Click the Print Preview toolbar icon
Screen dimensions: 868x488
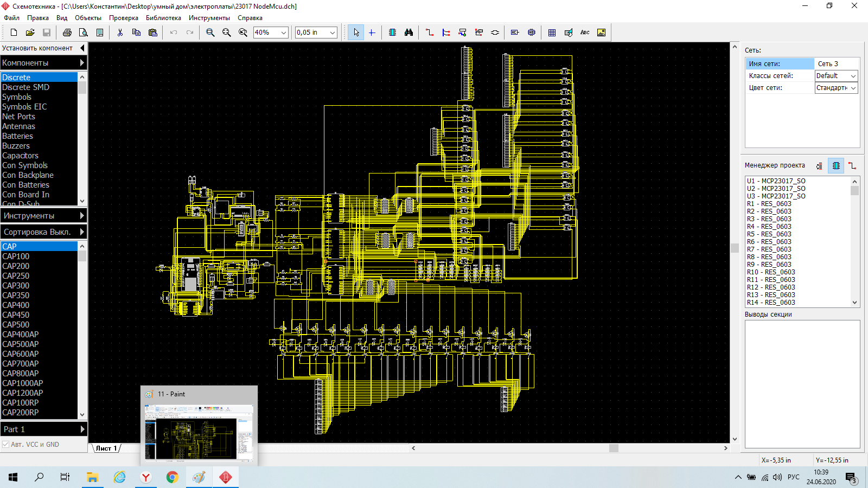[84, 33]
